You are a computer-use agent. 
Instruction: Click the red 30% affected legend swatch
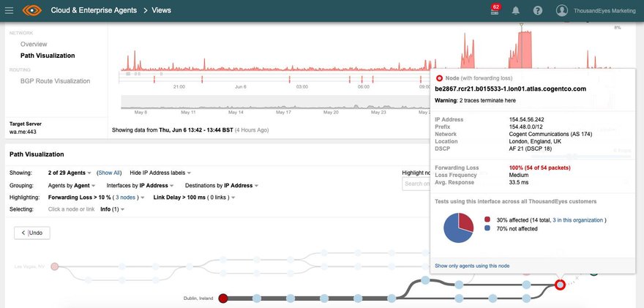coord(487,219)
